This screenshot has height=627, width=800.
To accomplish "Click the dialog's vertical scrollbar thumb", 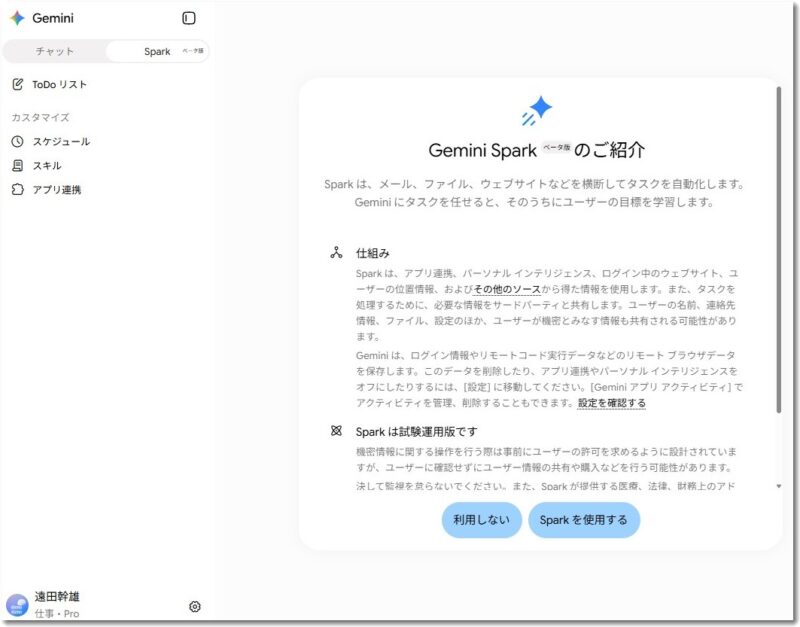I will 779,250.
